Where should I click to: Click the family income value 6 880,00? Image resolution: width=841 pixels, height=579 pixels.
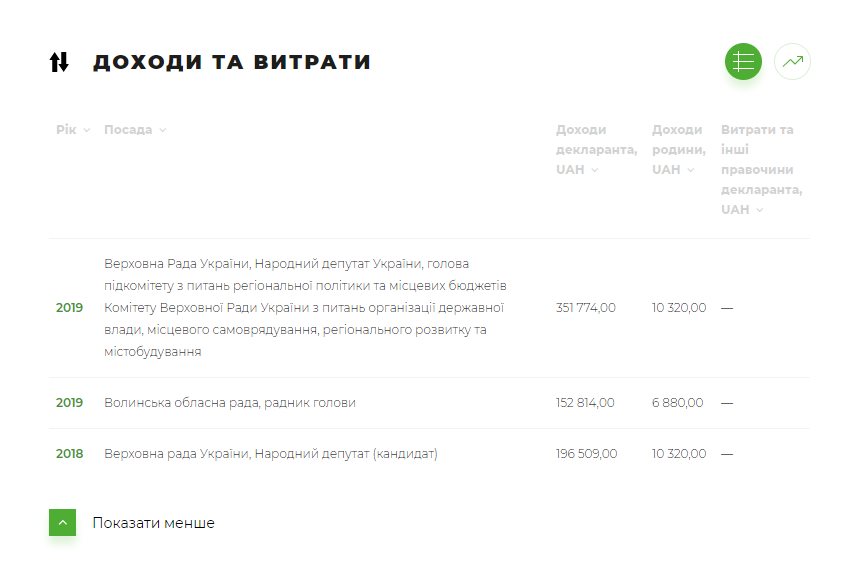(x=677, y=403)
